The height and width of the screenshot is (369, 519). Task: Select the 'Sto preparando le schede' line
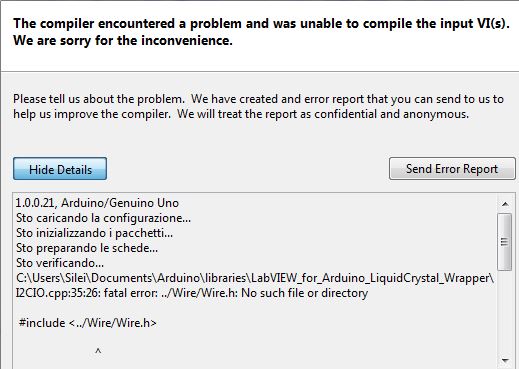click(87, 248)
